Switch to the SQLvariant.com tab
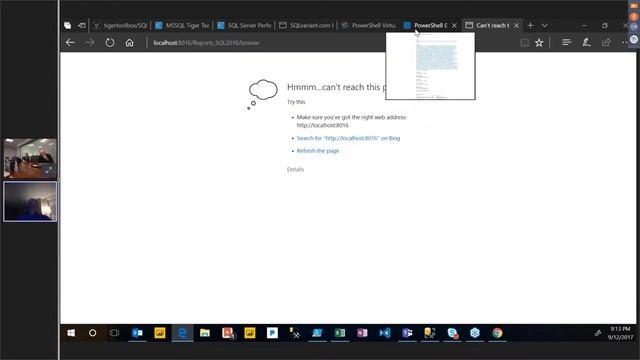The width and height of the screenshot is (640, 360). coord(307,25)
